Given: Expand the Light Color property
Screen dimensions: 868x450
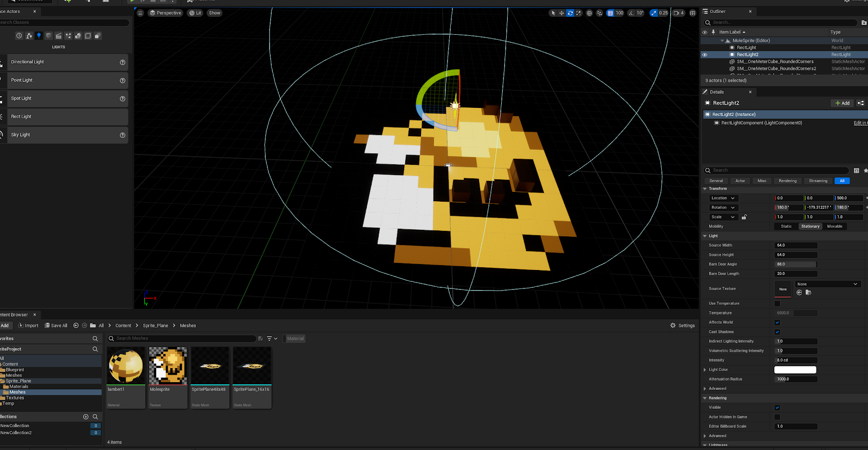Looking at the screenshot, I should point(705,370).
